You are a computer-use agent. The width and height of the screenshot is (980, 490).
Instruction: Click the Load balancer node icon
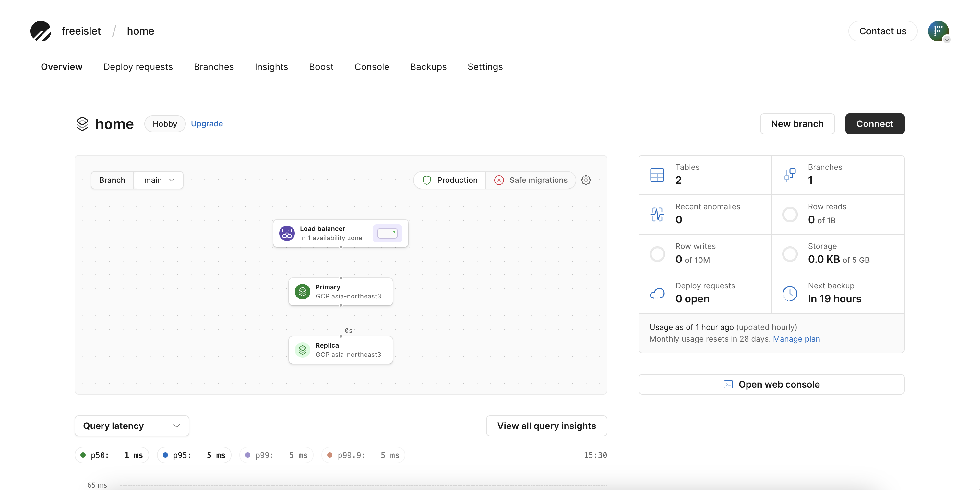coord(287,233)
